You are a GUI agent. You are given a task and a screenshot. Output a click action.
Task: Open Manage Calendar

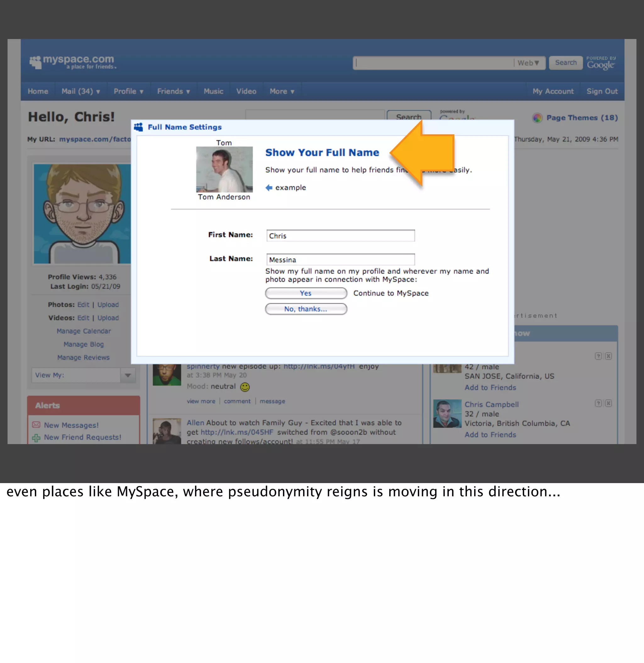(x=84, y=331)
